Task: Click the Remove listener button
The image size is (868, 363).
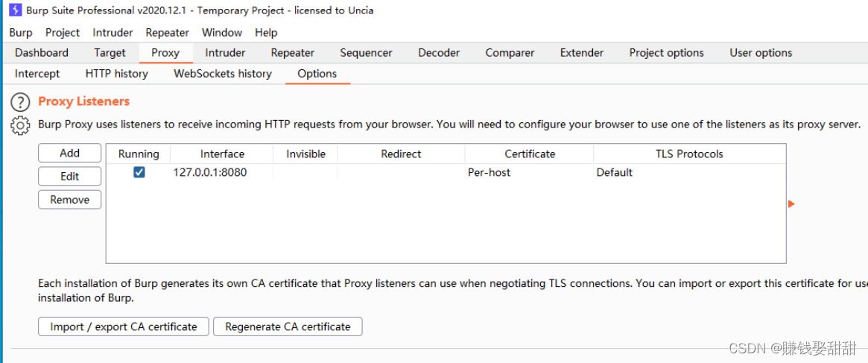Action: 70,200
